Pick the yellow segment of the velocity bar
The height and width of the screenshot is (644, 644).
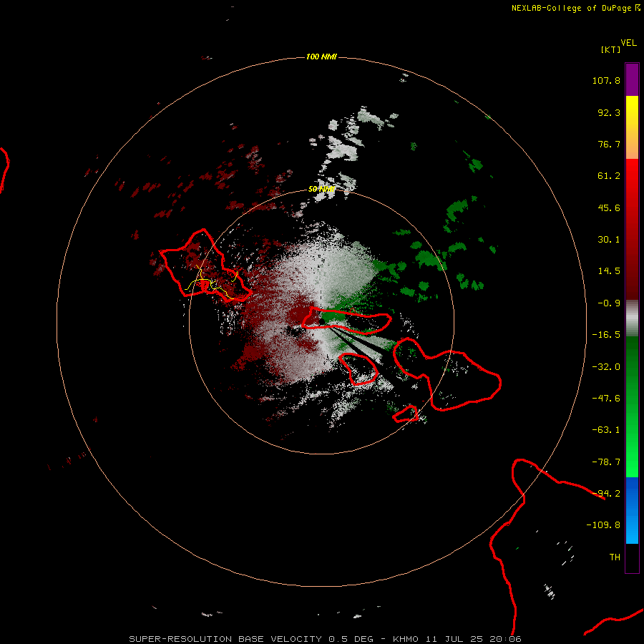632,109
